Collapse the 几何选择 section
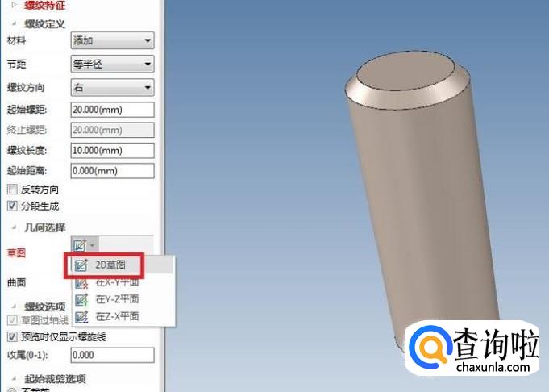This screenshot has width=549, height=392. pos(14,227)
